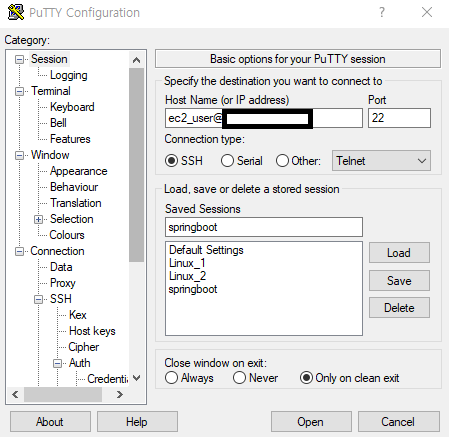Open the Terminal category

pos(51,91)
